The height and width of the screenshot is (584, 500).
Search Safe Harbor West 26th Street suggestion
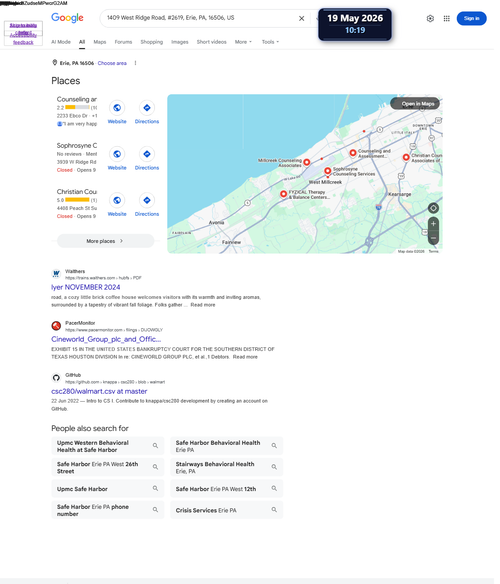(108, 467)
